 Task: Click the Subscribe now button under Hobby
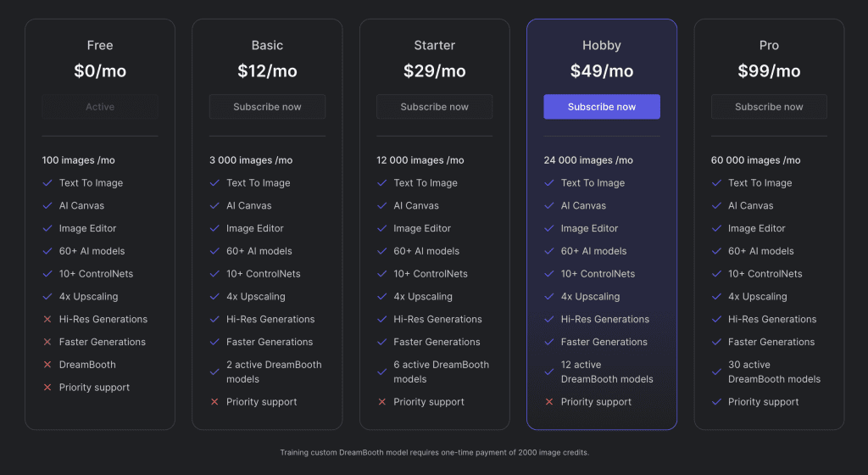[x=602, y=107]
